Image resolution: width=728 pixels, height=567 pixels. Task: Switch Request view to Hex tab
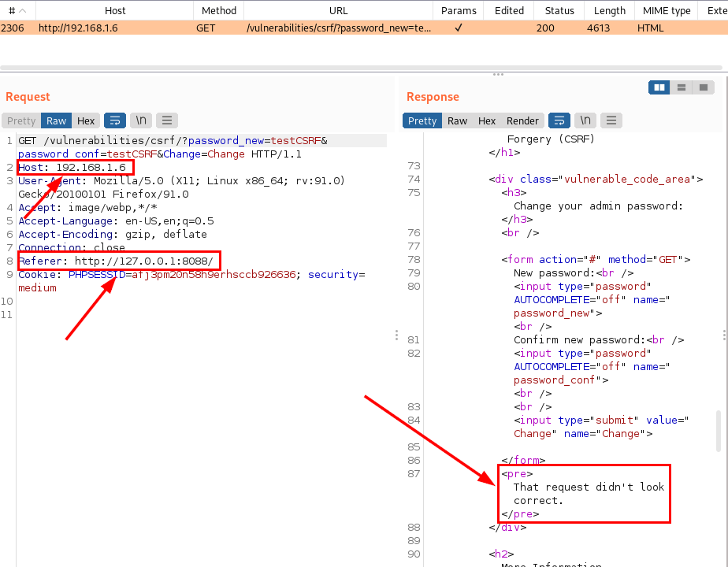(86, 120)
